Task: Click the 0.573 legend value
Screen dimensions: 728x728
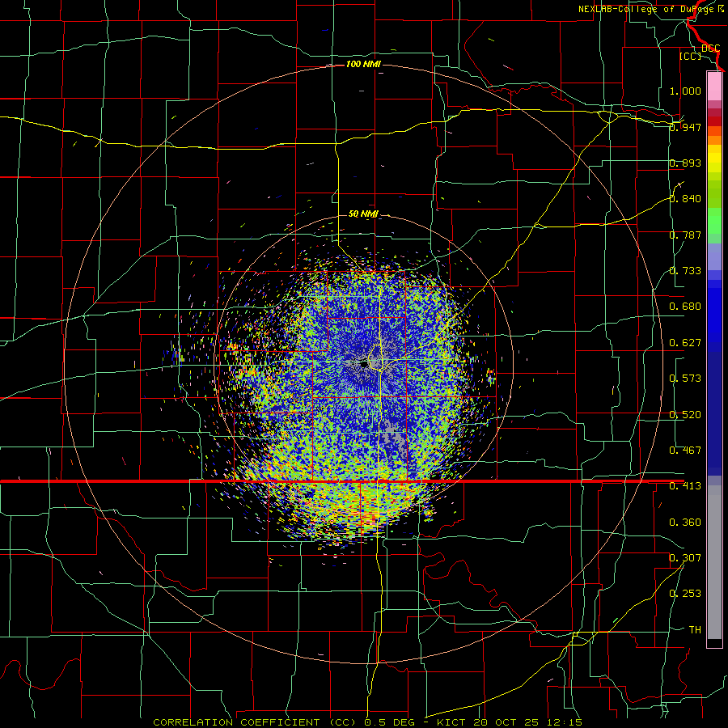Action: 685,379
